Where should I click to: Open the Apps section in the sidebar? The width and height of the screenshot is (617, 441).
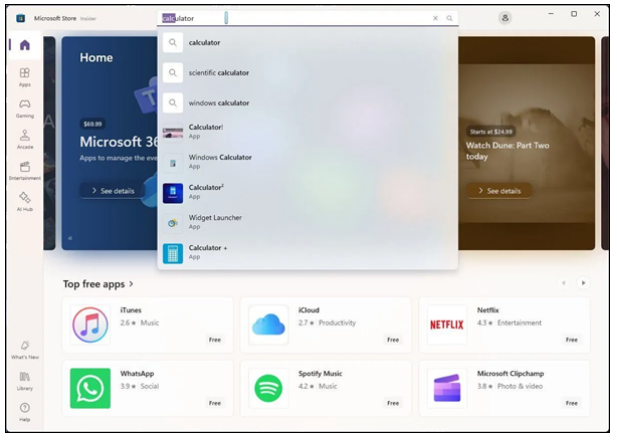[x=24, y=77]
